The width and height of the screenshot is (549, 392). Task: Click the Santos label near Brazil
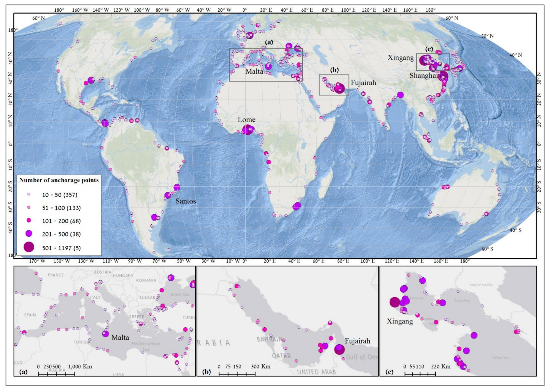pyautogui.click(x=186, y=201)
